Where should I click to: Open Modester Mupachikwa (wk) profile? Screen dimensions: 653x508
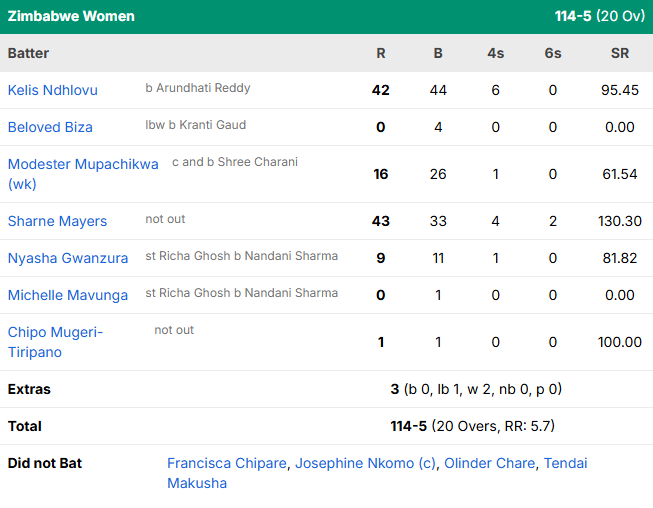click(x=83, y=174)
